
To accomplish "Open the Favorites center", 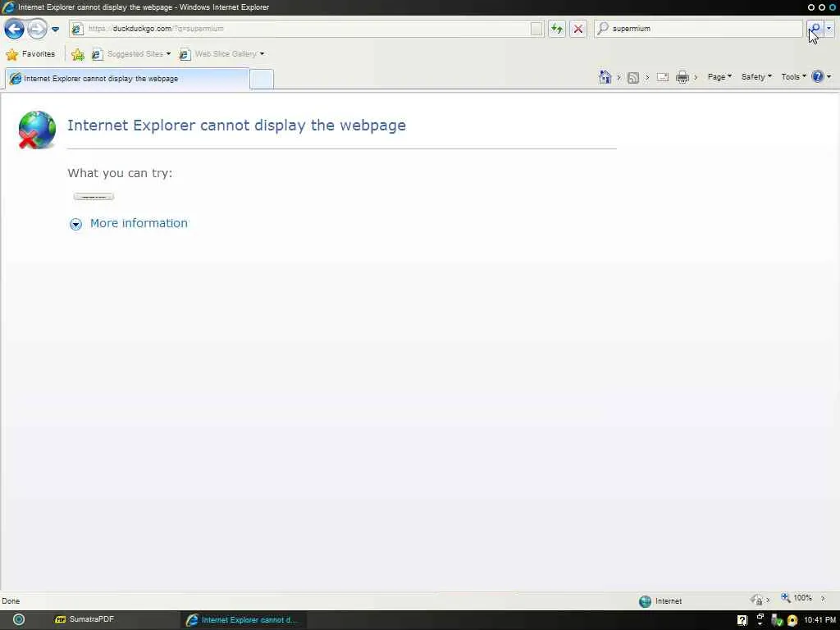I will pos(30,54).
